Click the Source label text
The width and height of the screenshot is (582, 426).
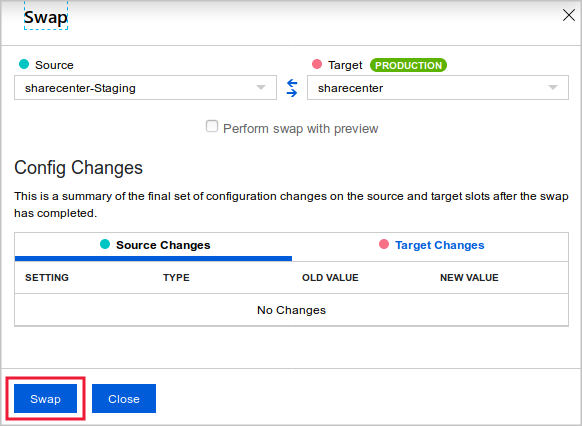tap(54, 65)
